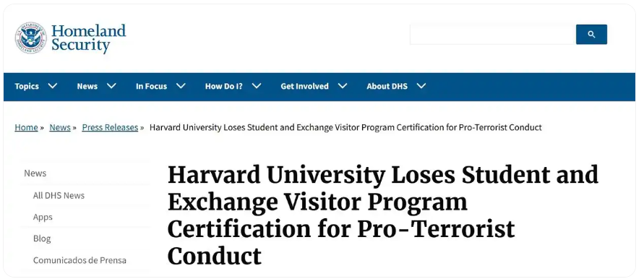Expand the Topics menu chevron

pyautogui.click(x=53, y=86)
